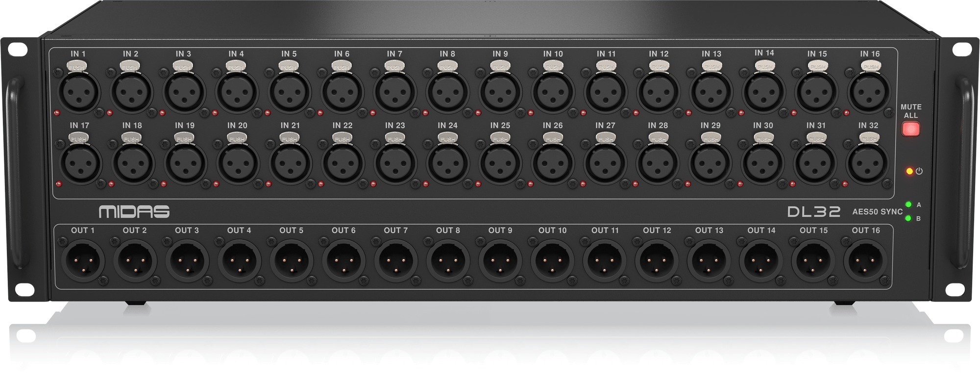Click the IN 18 XLR input socket
The height and width of the screenshot is (381, 980).
[133, 164]
